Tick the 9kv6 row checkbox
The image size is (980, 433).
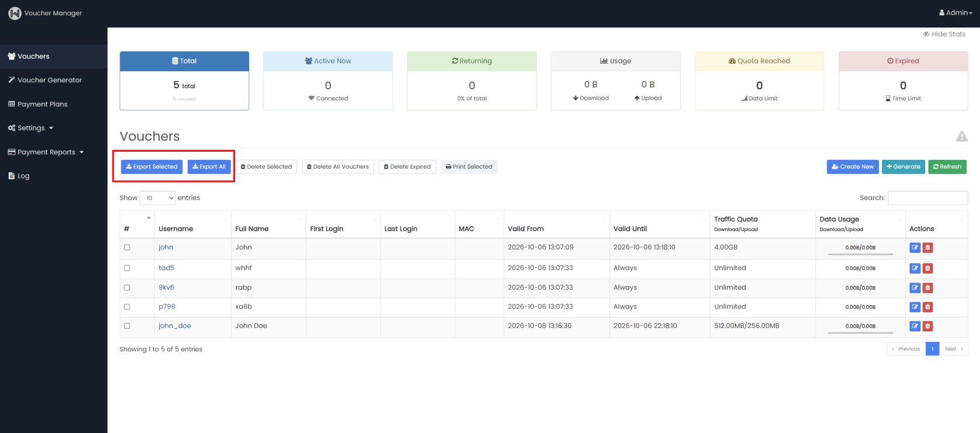(127, 288)
